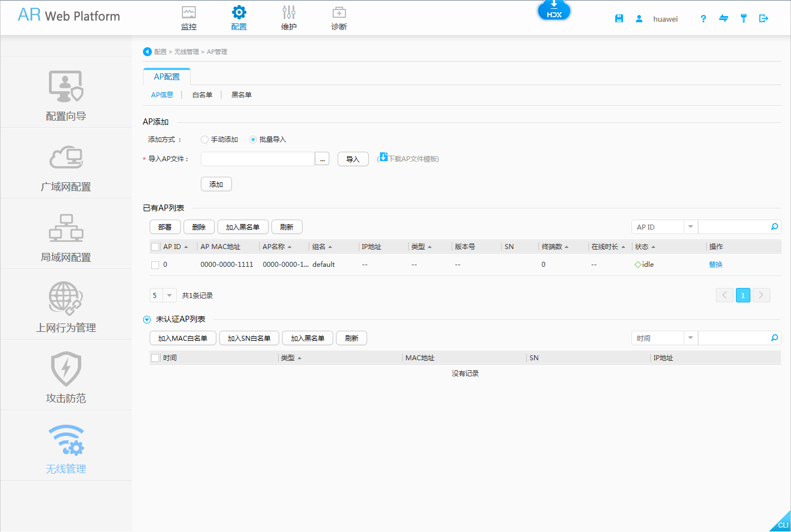
Task: Open the page size dropdown showing 5
Action: tap(162, 295)
